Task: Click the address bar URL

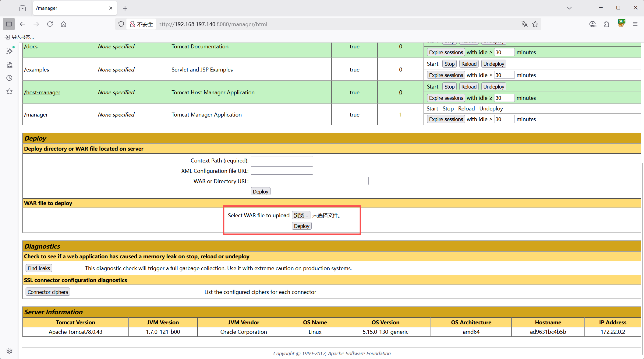Action: [213, 24]
